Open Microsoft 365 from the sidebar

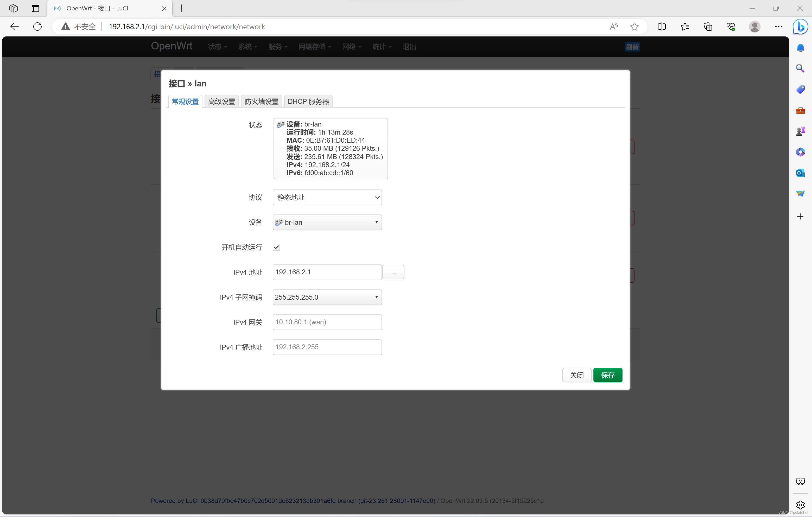click(801, 152)
